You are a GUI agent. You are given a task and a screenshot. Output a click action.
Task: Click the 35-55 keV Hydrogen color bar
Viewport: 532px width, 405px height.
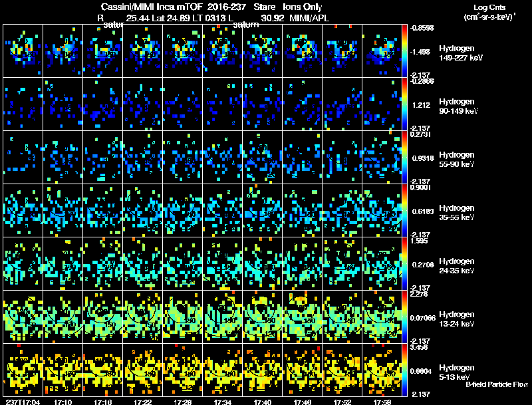tap(406, 210)
